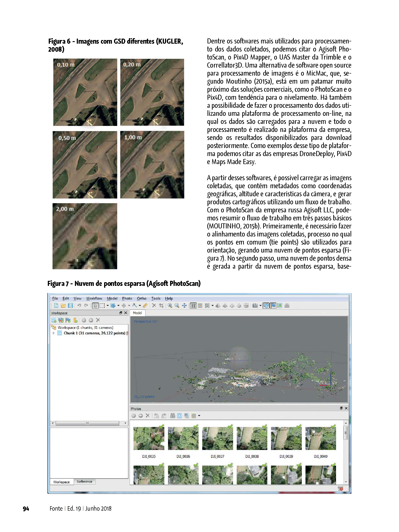Click the Zoom In magnifier icon

[x=170, y=305]
